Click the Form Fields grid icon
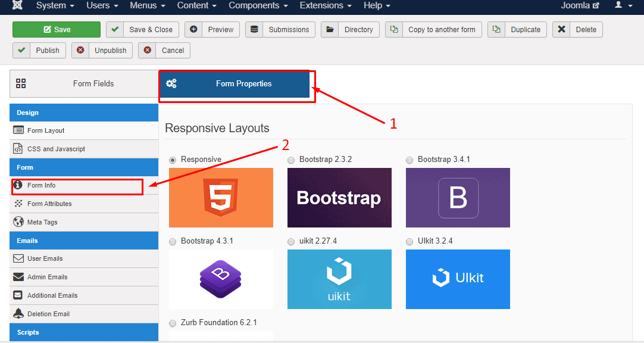 pos(21,83)
